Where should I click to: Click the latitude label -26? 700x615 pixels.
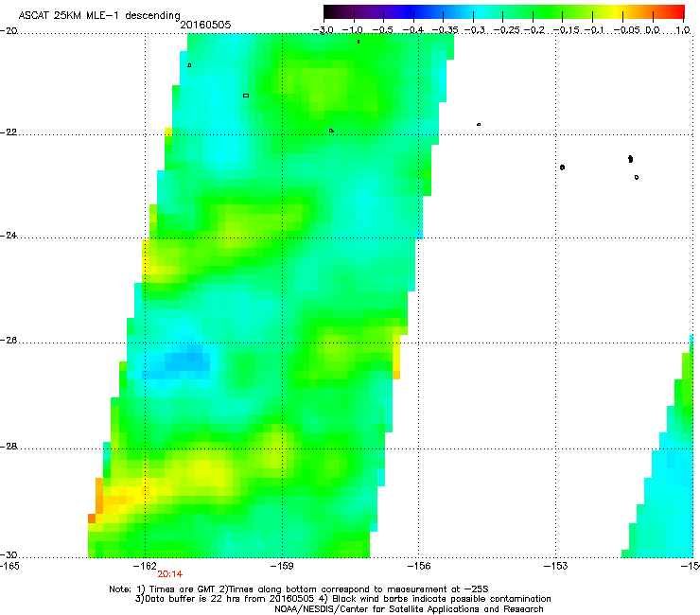[9, 341]
